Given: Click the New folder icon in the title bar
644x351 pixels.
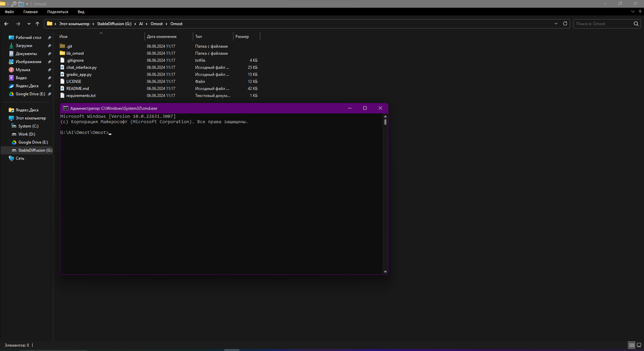Looking at the screenshot, I should point(21,3).
